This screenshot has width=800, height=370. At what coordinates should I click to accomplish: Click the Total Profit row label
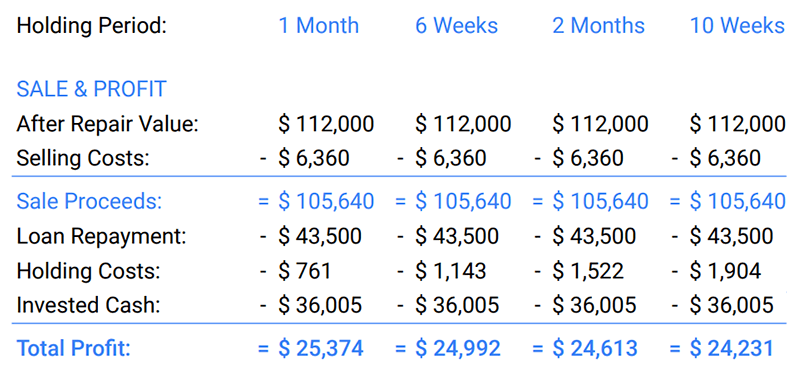74,349
